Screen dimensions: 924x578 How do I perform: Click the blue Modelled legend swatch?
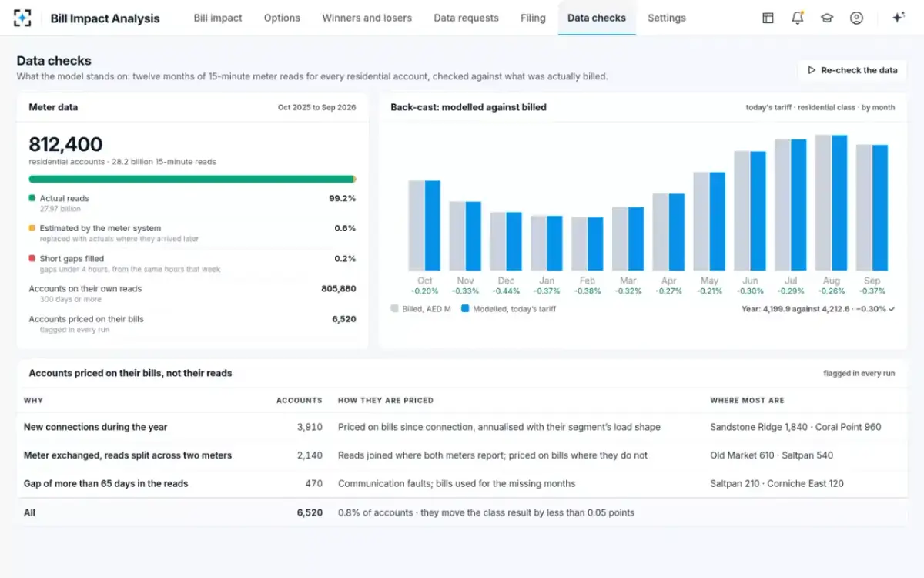(465, 308)
